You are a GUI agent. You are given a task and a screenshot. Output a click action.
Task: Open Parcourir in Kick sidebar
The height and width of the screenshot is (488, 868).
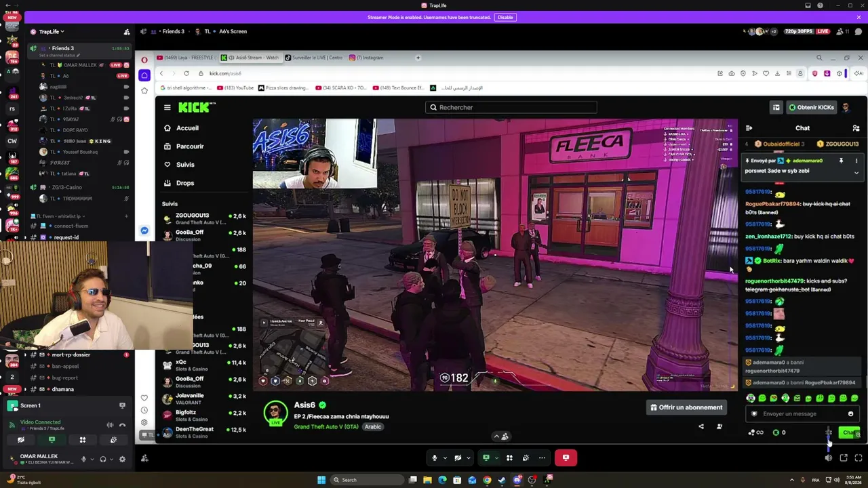tap(184, 146)
